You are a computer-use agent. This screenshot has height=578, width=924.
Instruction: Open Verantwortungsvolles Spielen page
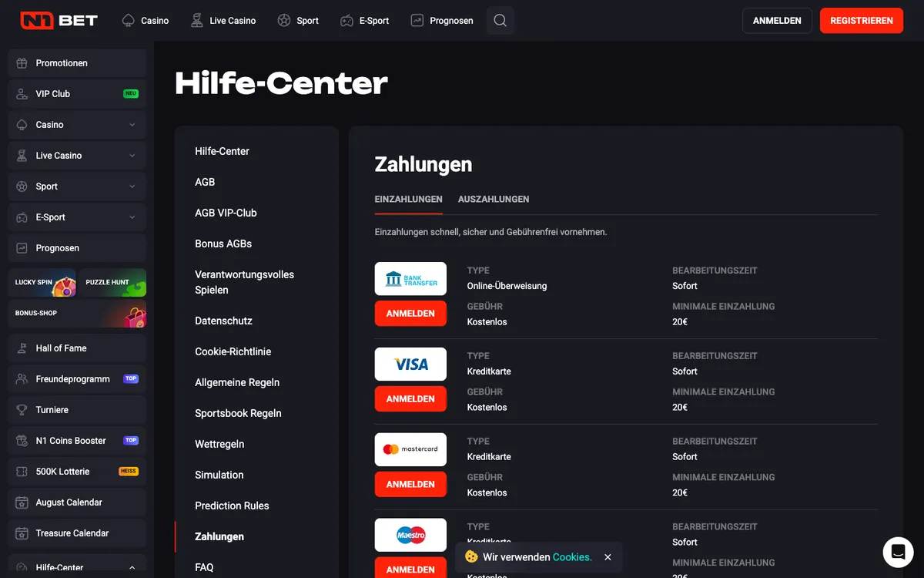[x=244, y=282]
